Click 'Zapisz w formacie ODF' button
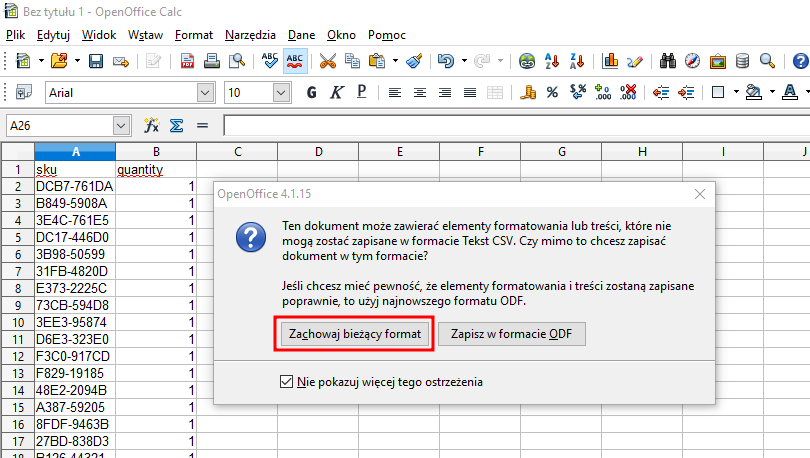This screenshot has height=458, width=810. 511,333
